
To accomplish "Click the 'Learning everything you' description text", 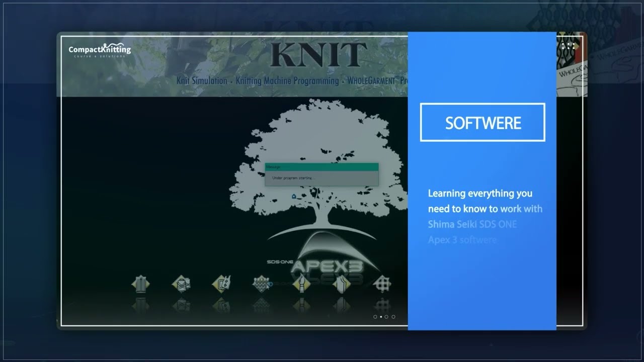I will click(480, 194).
